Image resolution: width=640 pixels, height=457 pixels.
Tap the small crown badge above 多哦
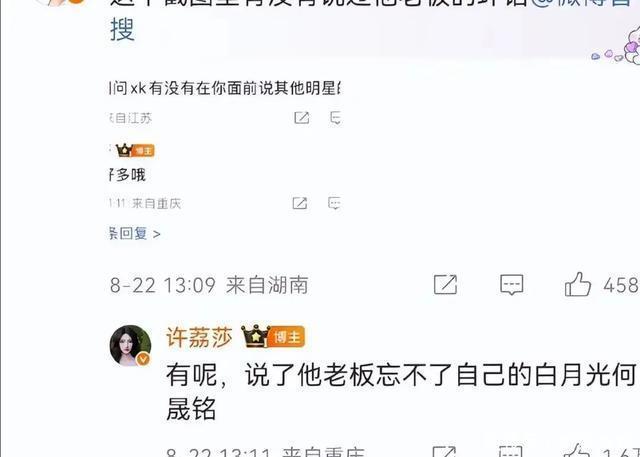click(x=124, y=151)
